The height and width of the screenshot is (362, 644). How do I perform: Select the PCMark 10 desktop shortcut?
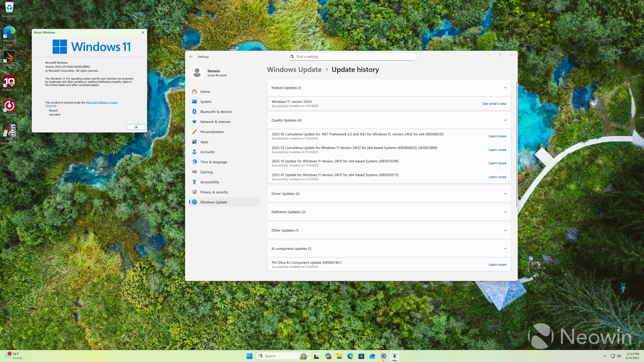click(x=9, y=83)
